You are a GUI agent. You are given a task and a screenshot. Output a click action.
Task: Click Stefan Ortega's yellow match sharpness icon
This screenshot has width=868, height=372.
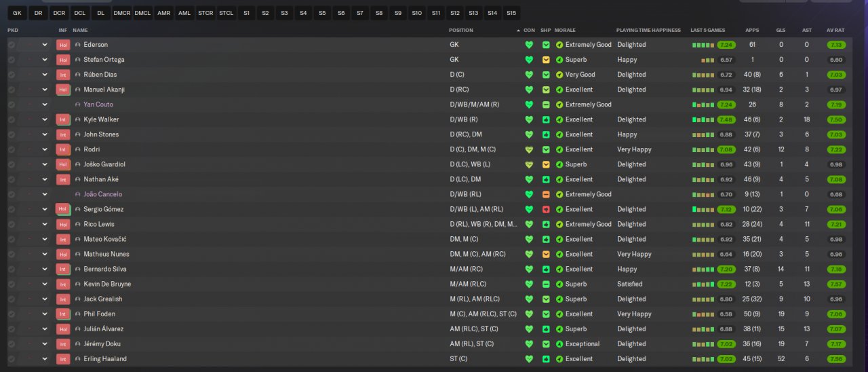click(546, 60)
